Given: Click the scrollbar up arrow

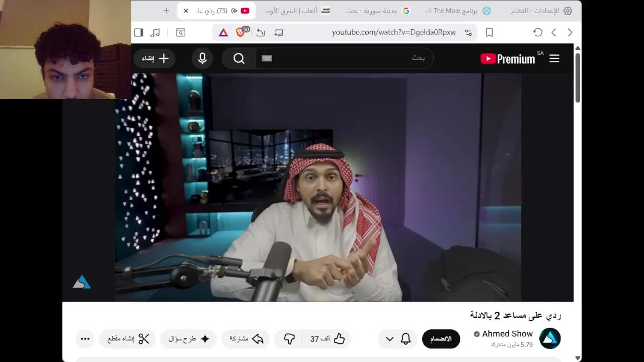Looking at the screenshot, I should pos(578,48).
